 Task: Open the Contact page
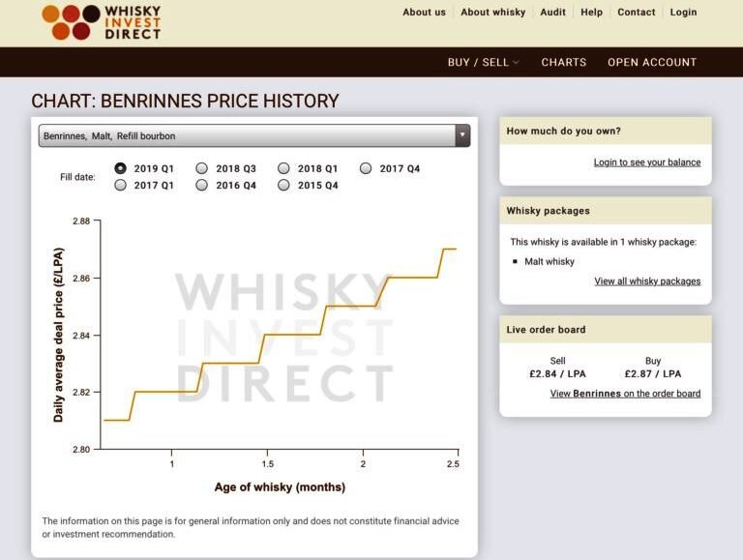pos(636,13)
